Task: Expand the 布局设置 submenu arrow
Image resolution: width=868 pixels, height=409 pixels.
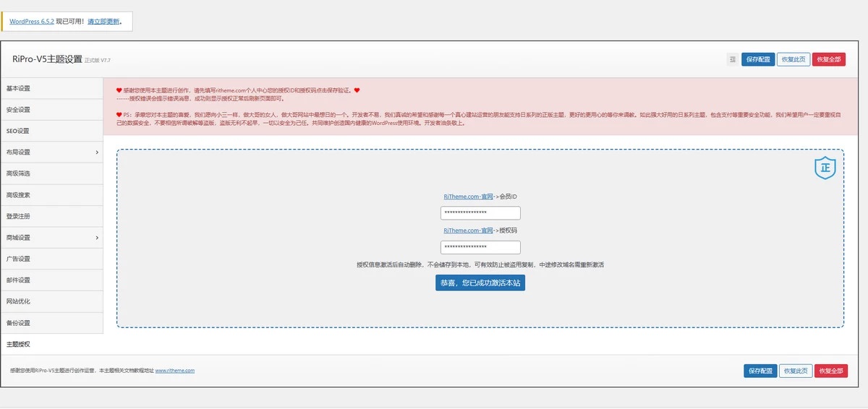Action: (97, 152)
